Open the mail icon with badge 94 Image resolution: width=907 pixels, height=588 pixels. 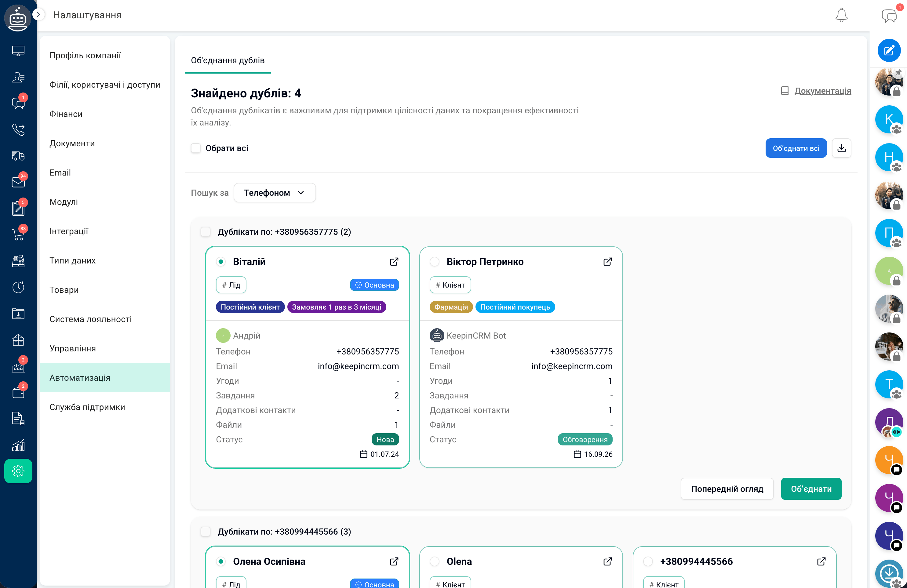[18, 182]
